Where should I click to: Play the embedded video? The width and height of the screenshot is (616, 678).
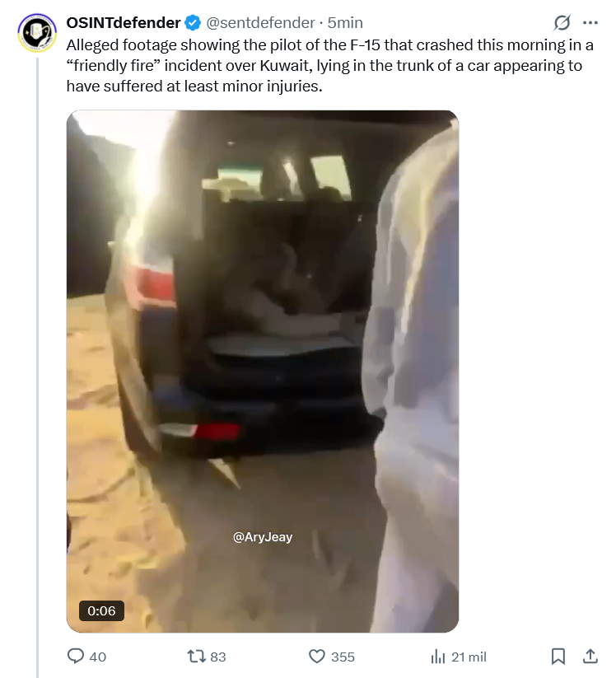click(263, 371)
